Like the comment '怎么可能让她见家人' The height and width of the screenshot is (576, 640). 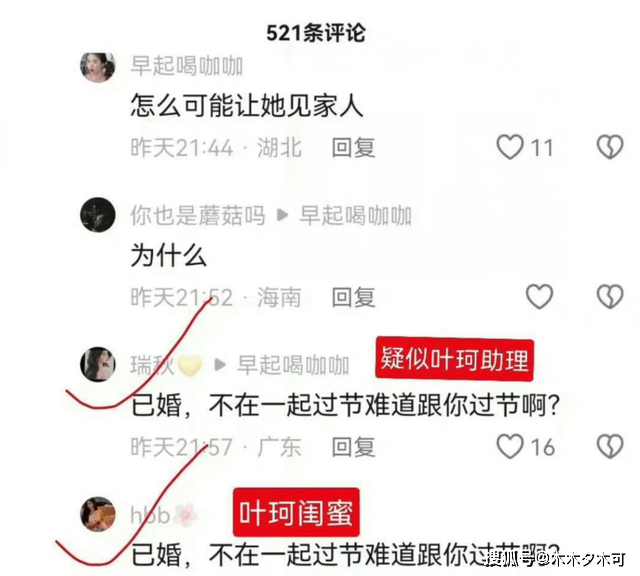(510, 147)
